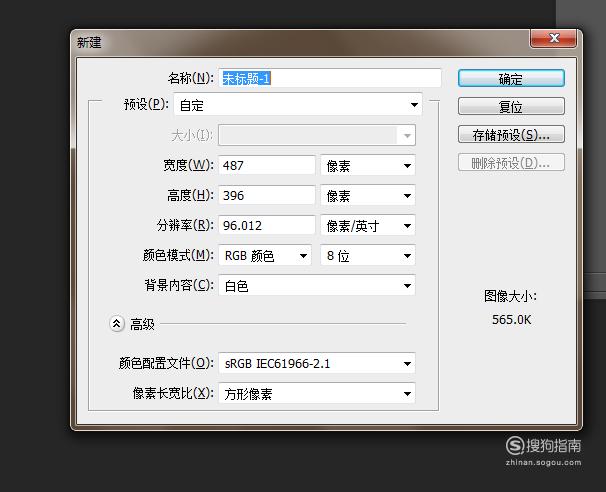This screenshot has height=492, width=606.
Task: Click the 像素长宽比(X): label
Action: [173, 393]
